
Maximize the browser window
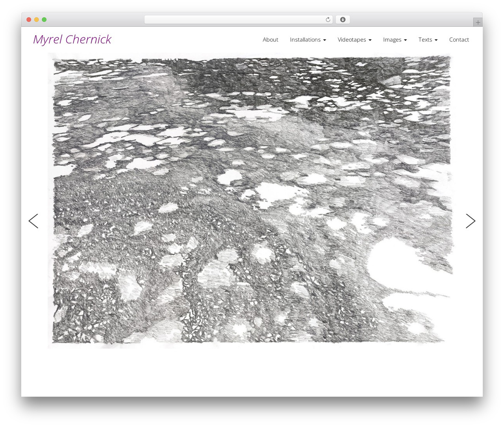(44, 20)
